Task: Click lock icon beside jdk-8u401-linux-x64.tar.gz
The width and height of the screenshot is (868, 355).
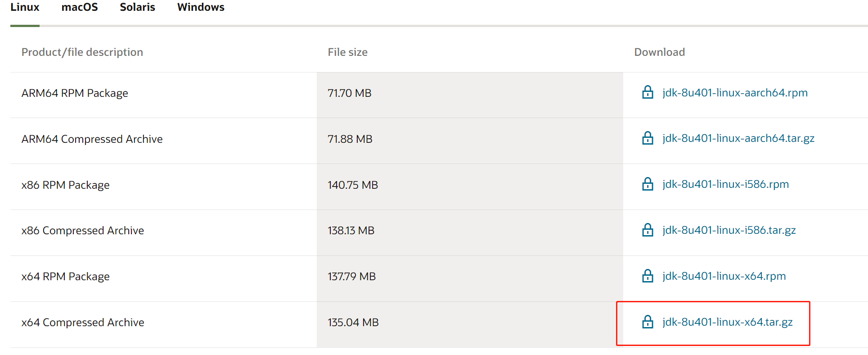Action: coord(648,322)
